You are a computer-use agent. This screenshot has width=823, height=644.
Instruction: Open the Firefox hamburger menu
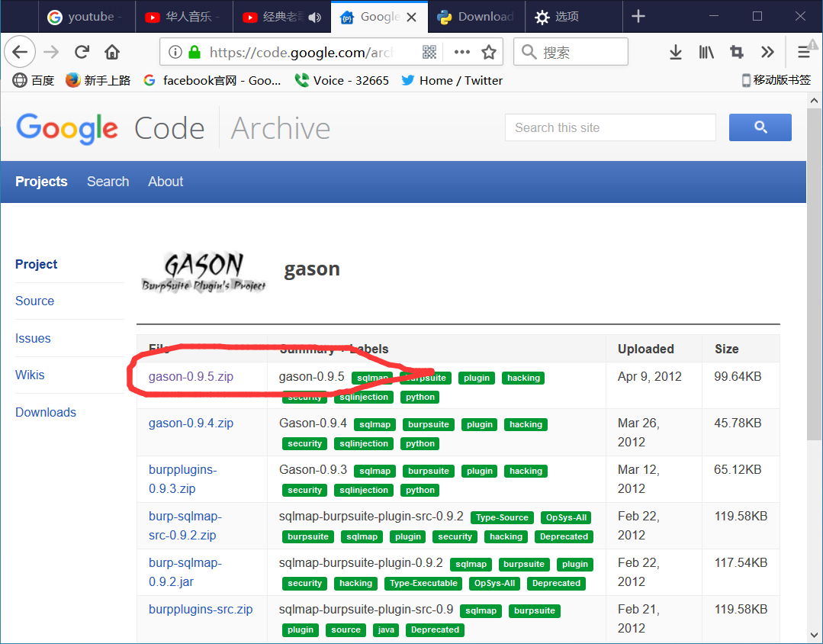pos(804,52)
